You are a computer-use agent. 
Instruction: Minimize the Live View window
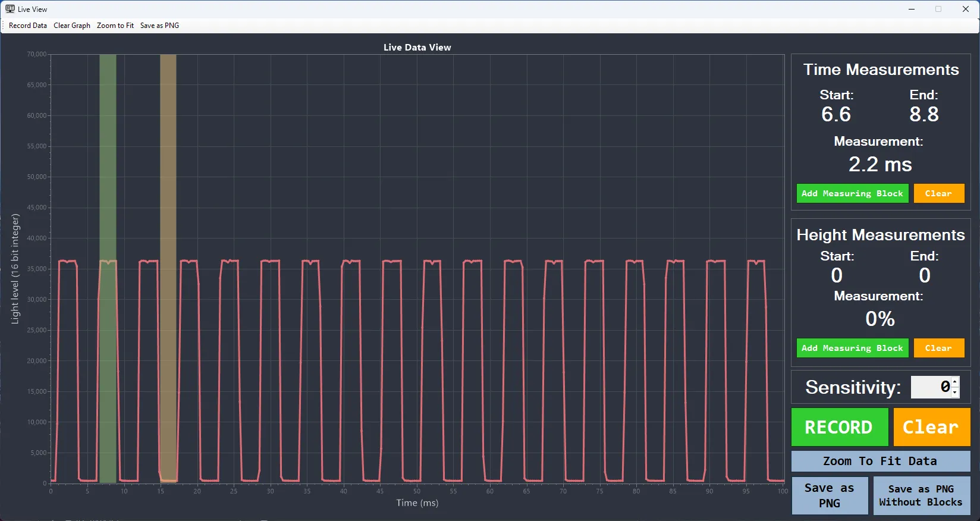click(x=912, y=9)
